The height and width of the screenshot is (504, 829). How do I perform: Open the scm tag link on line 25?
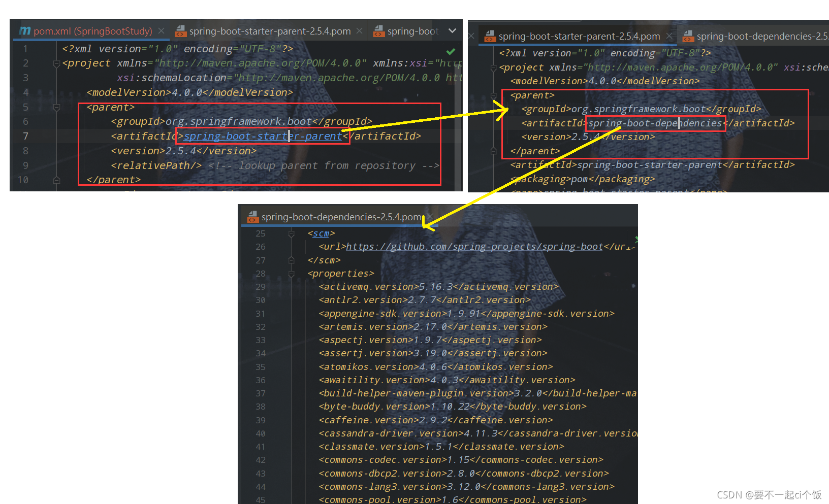point(321,233)
